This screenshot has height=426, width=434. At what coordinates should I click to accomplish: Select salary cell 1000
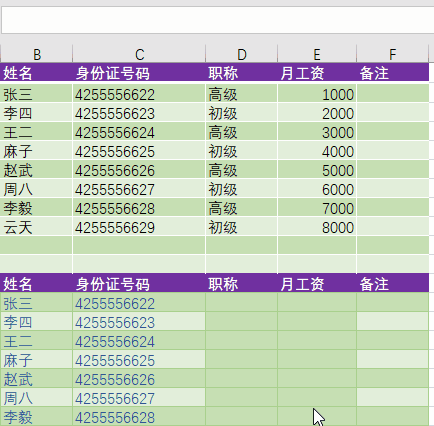317,93
